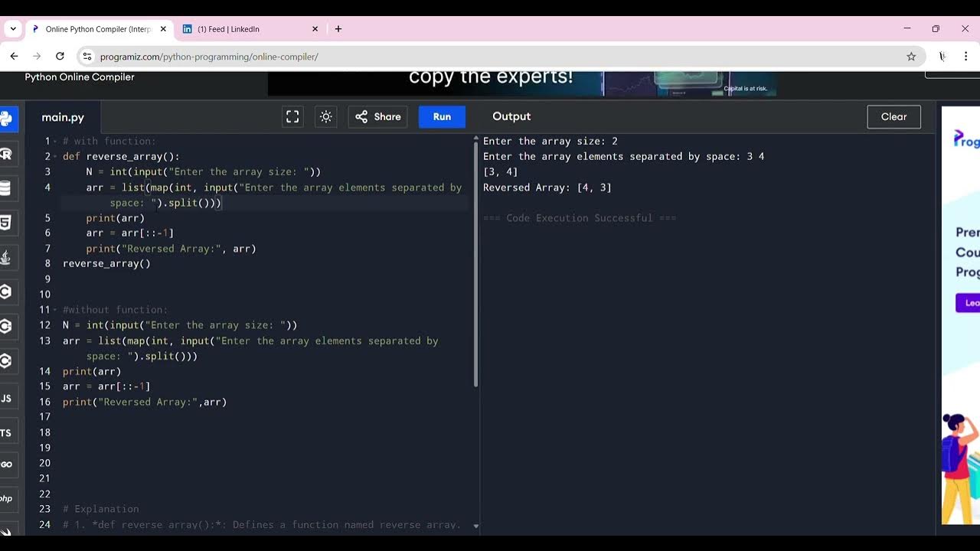Image resolution: width=980 pixels, height=551 pixels.
Task: Select JS compiler in sidebar
Action: pyautogui.click(x=5, y=398)
